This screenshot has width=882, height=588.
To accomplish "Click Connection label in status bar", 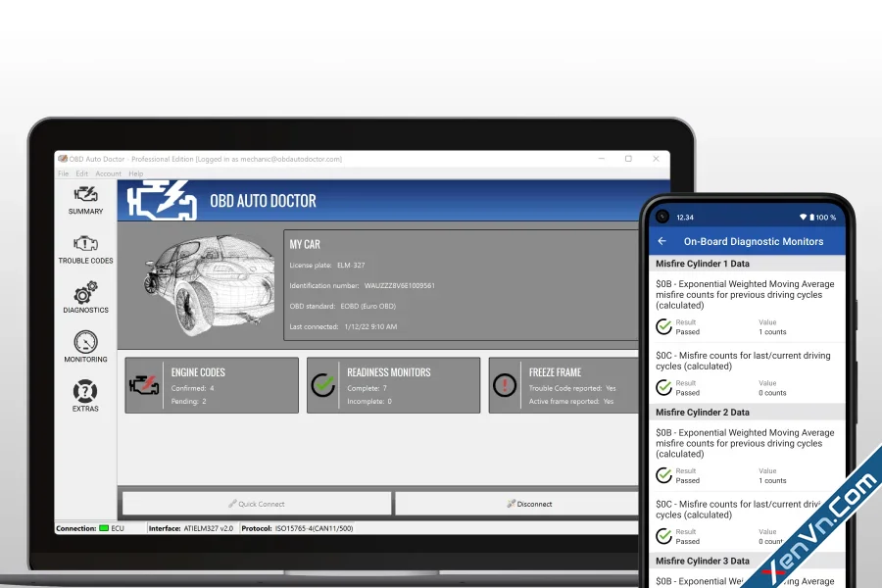I will pyautogui.click(x=75, y=528).
